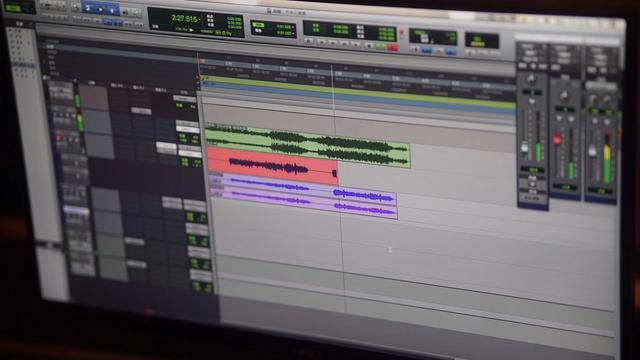
Task: Click the red Record transport button
Action: (393, 48)
